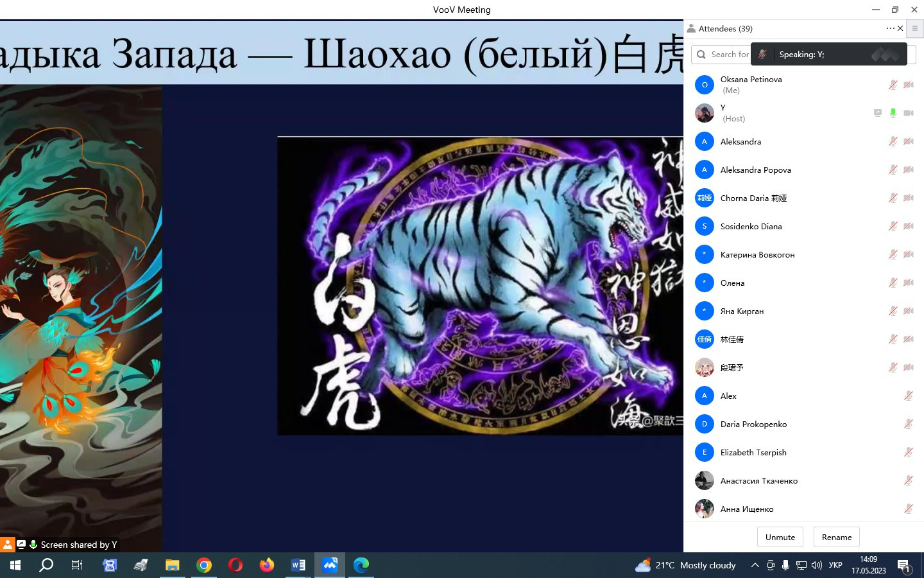Select attendee name Sosidenko Diana
The height and width of the screenshot is (578, 924).
(751, 226)
